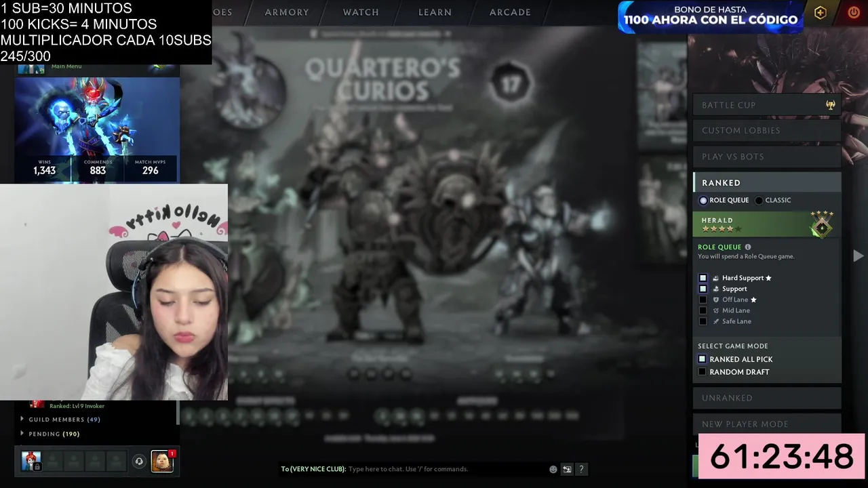868x488 pixels.
Task: Click the Bono de Hasta 1100 banner
Action: (710, 16)
